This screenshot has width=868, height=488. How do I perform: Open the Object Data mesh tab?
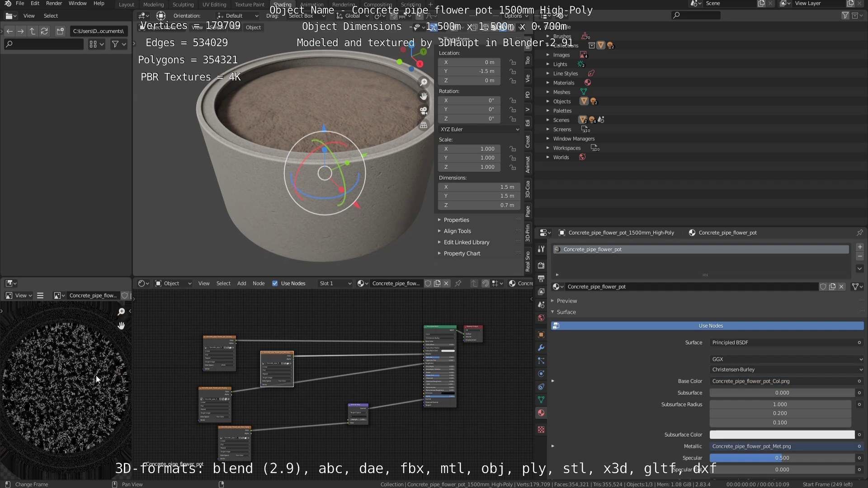tap(541, 400)
